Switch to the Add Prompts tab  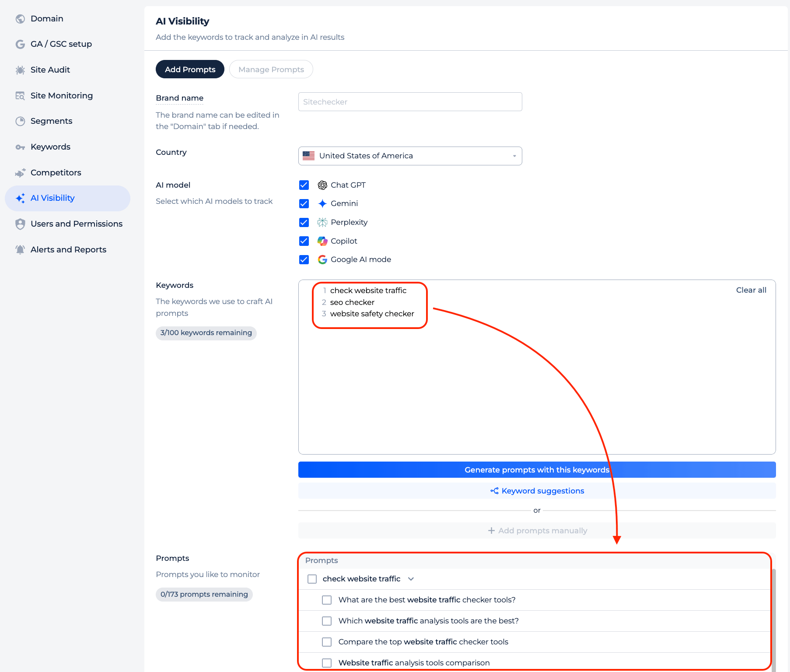point(190,69)
